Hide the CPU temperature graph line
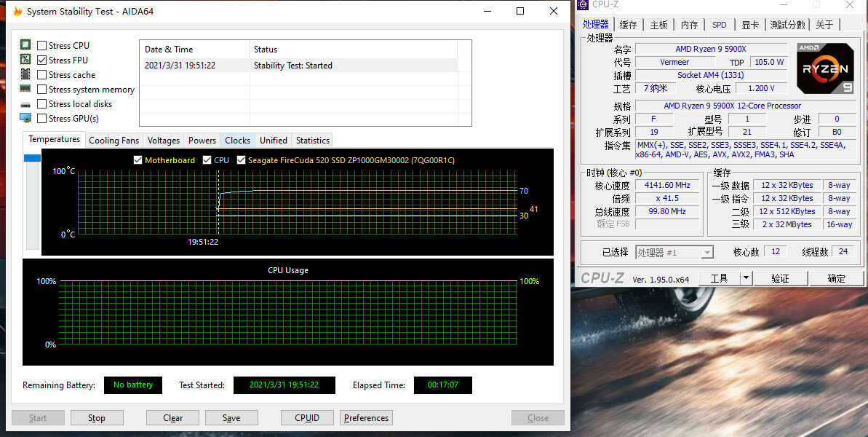868x437 pixels. (207, 160)
